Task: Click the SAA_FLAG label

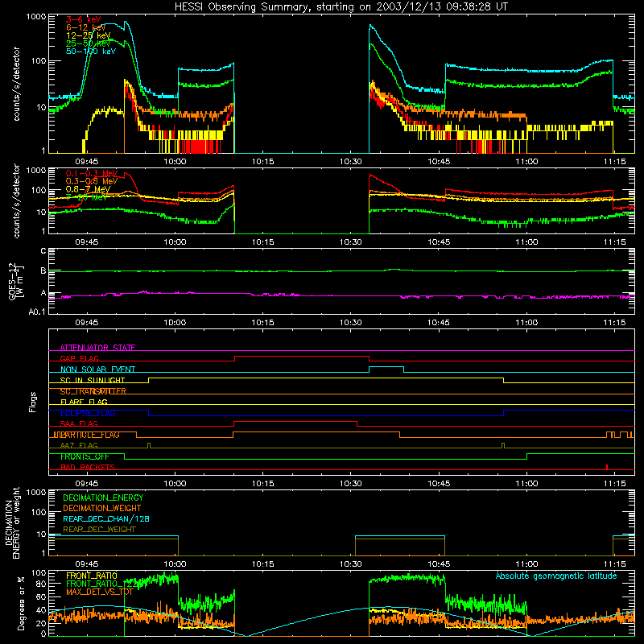Action: (79, 423)
